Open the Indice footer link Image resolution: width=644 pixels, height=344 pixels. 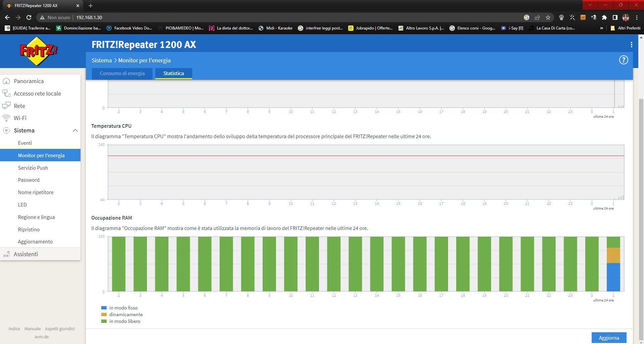14,329
